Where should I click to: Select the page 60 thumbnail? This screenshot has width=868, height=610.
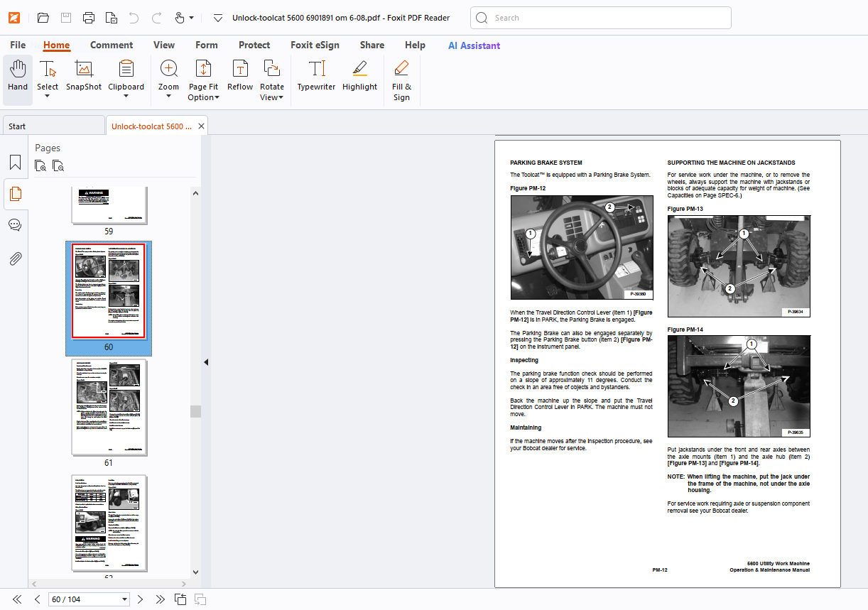pyautogui.click(x=109, y=292)
